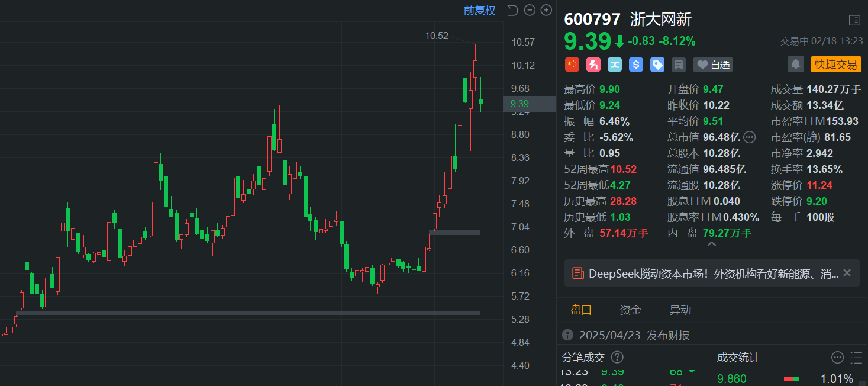Viewport: 868px width, 386px height.
Task: Add stock to 自选 watchlist
Action: [x=713, y=65]
